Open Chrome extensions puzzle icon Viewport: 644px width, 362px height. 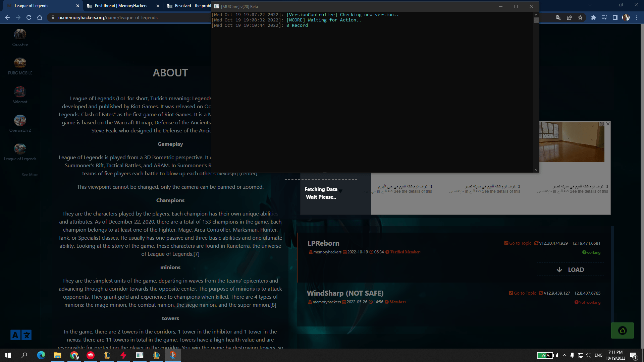(594, 17)
